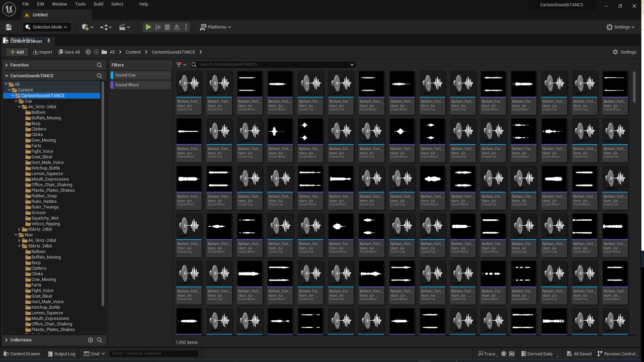Open the File menu
The height and width of the screenshot is (362, 644).
(26, 4)
